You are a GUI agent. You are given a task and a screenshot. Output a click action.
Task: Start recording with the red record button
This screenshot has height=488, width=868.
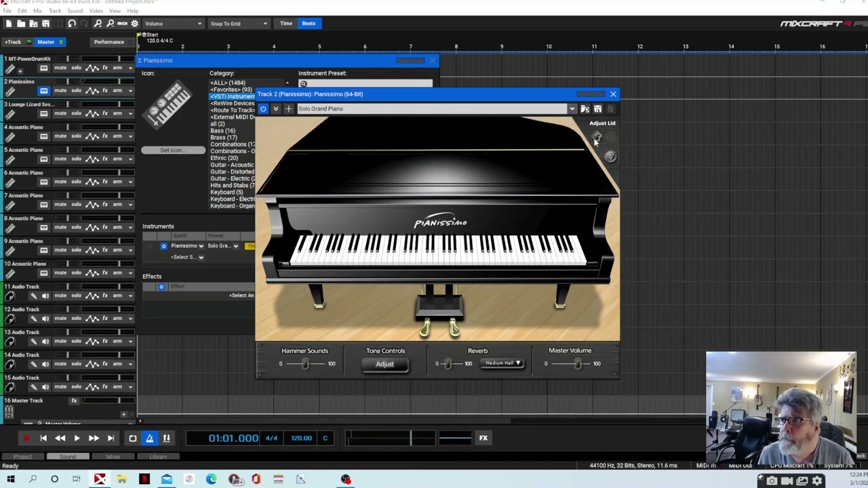pos(26,439)
